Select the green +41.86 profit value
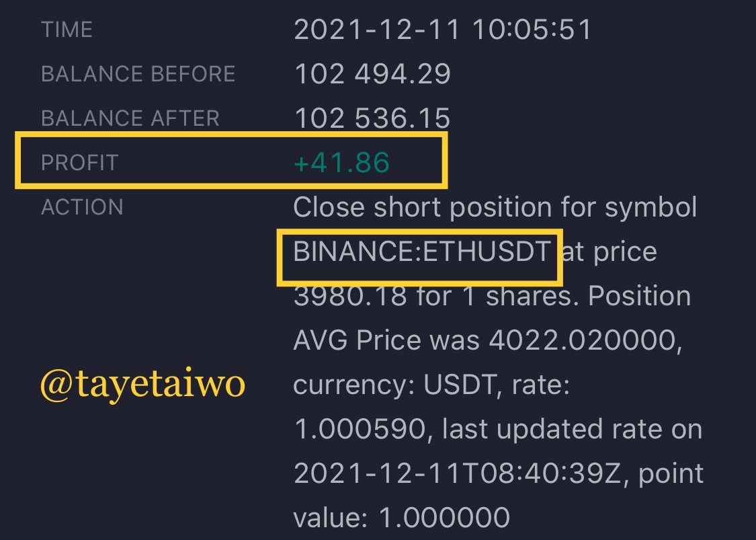This screenshot has width=756, height=540. pos(341,162)
